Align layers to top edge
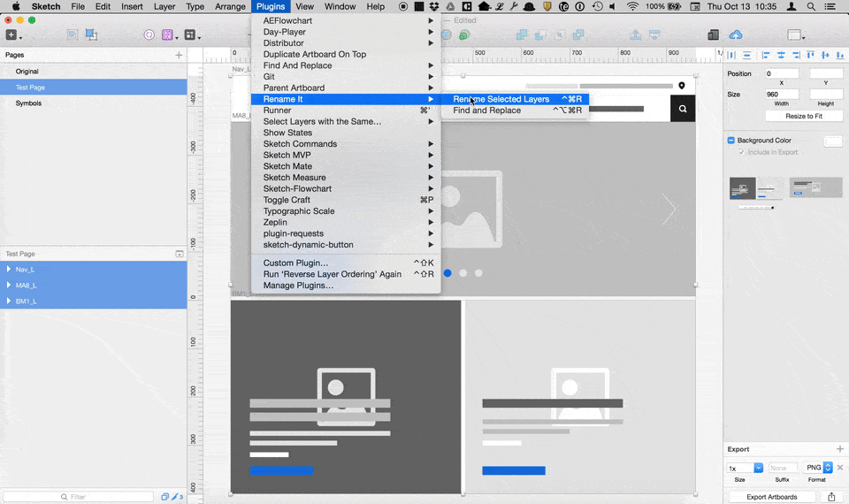Image resolution: width=849 pixels, height=504 pixels. [x=811, y=55]
